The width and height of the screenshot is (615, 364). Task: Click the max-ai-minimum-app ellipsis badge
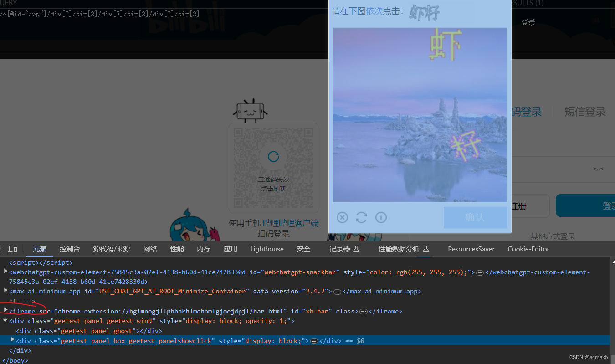coord(337,292)
